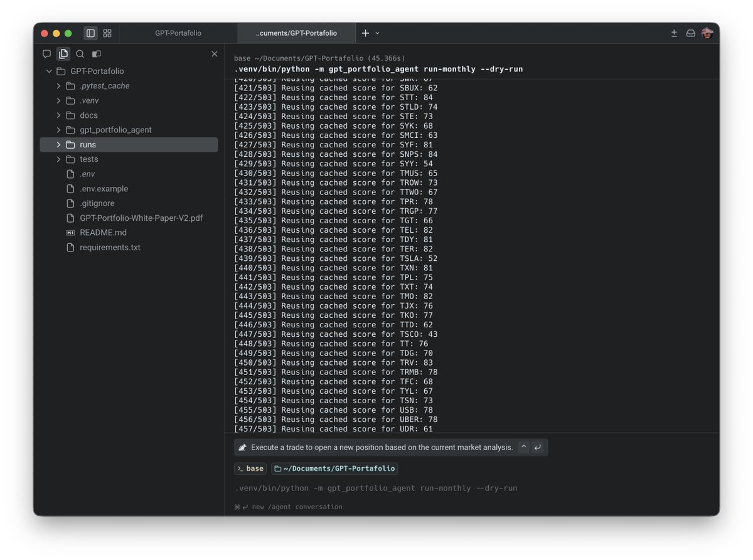The image size is (753, 560).
Task: Expand the suggestion with up caret
Action: [x=524, y=447]
